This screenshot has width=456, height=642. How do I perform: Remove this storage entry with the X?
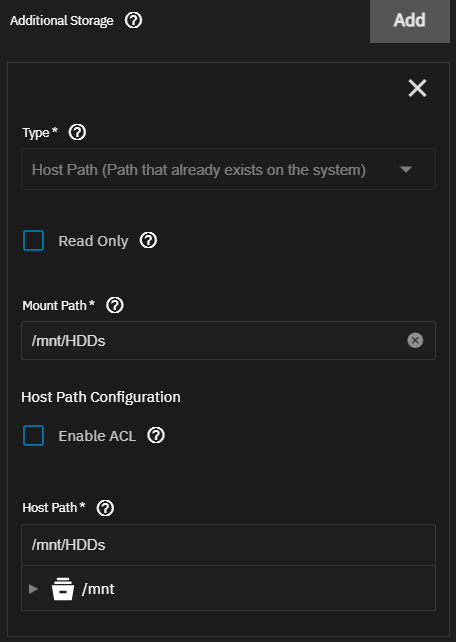pos(417,88)
